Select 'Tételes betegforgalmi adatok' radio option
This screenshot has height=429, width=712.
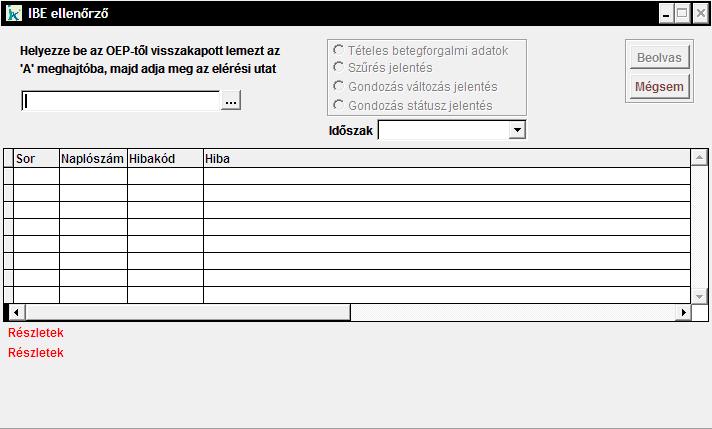pos(339,50)
